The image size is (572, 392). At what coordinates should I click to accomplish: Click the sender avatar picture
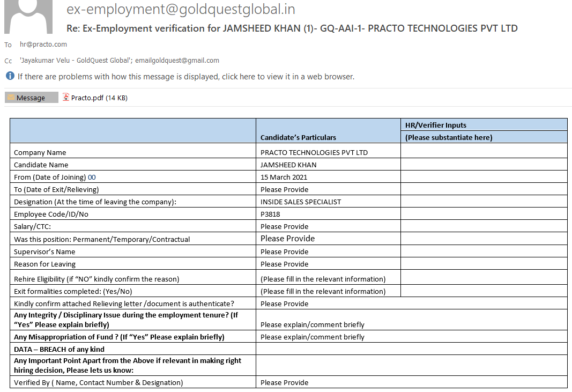click(x=28, y=17)
